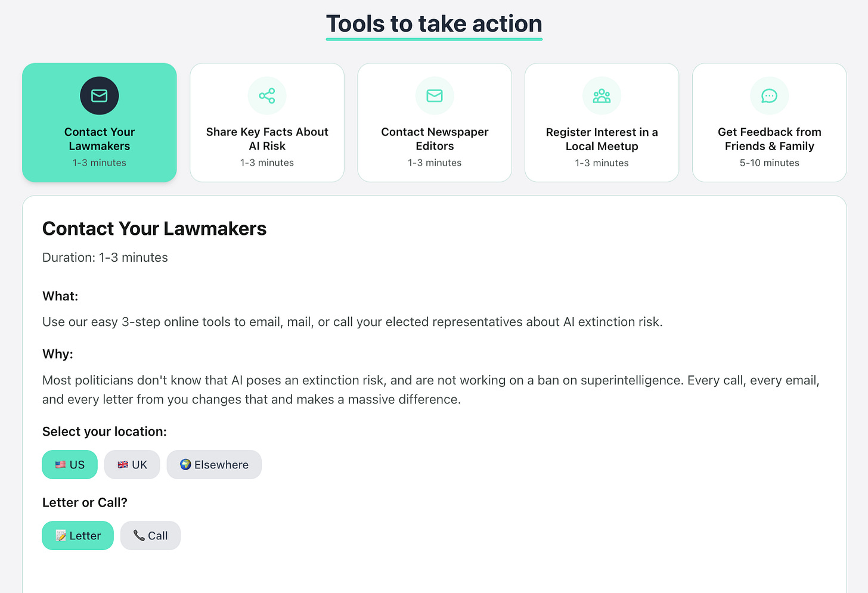The height and width of the screenshot is (593, 868).
Task: Pick the Elsewhere location option
Action: [214, 465]
